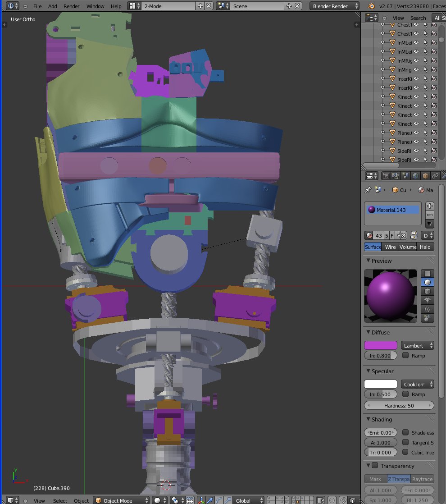Click the outliner Search menu
Viewport: 446px width, 504px height.
[x=418, y=18]
